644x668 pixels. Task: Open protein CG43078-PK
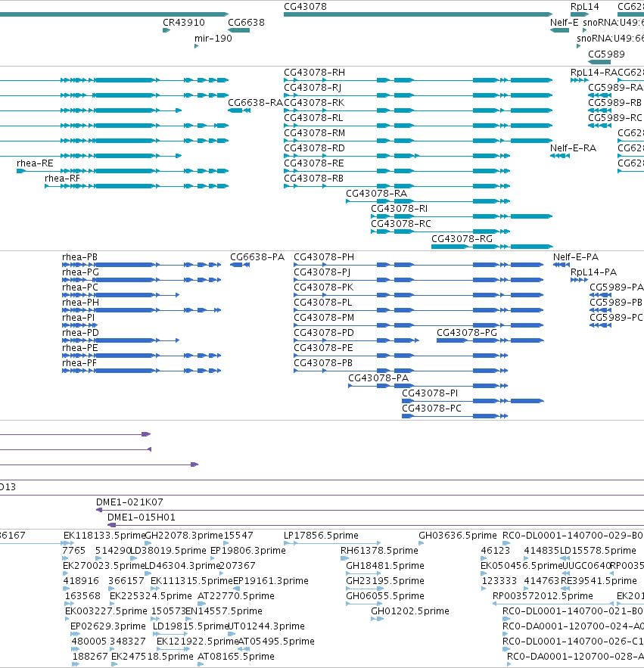pyautogui.click(x=323, y=287)
